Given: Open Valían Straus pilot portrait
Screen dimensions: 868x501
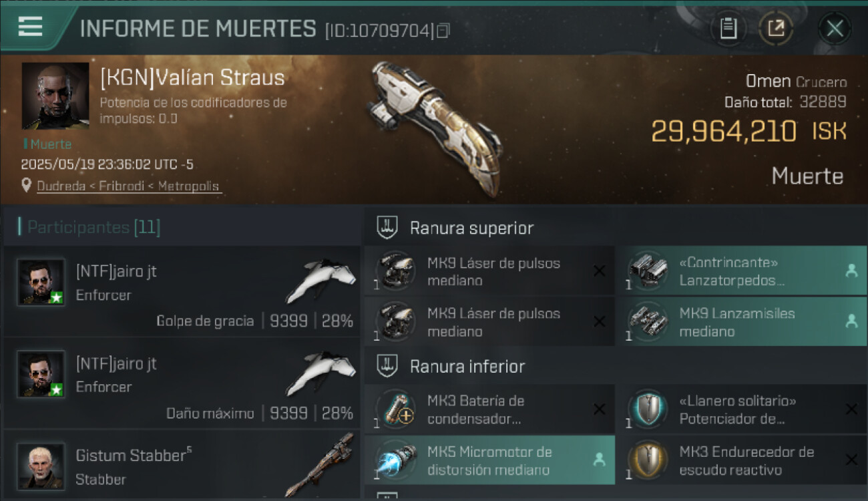Looking at the screenshot, I should (x=55, y=96).
